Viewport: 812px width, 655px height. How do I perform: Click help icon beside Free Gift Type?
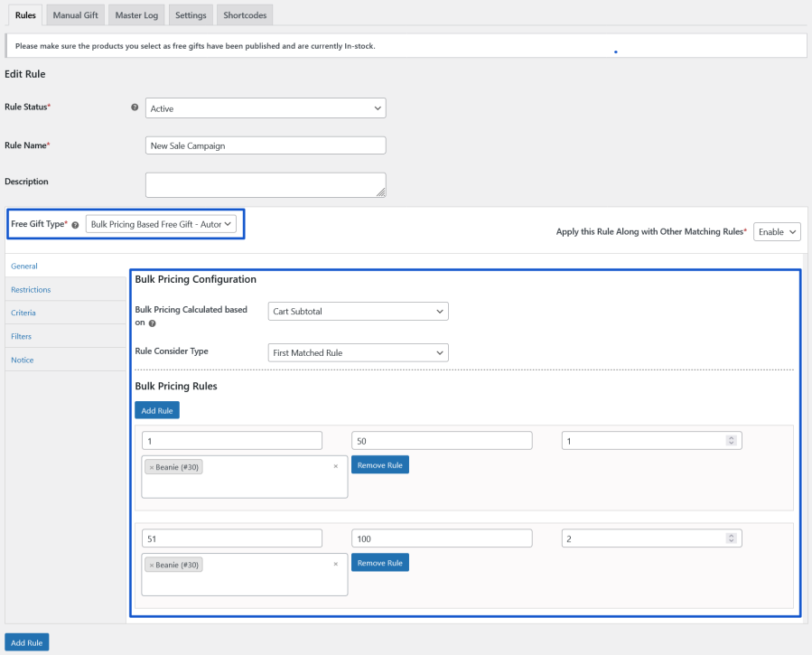(x=75, y=225)
